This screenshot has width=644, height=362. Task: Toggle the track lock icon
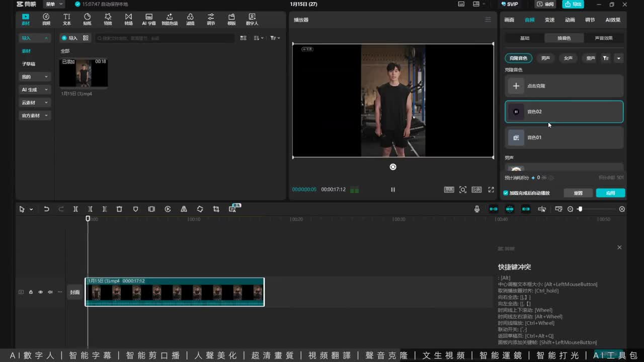(x=31, y=292)
